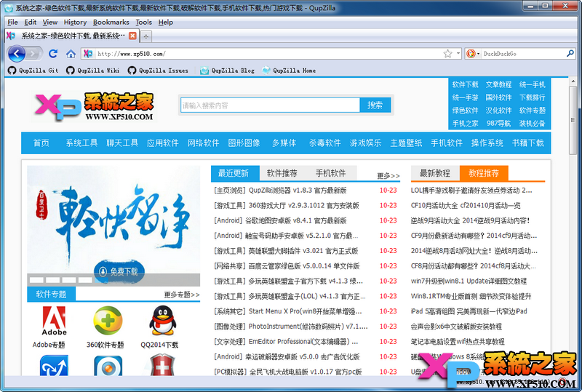Open the DuckDuckGo search engine selector
Screen dimensions: 582x392
(473, 54)
